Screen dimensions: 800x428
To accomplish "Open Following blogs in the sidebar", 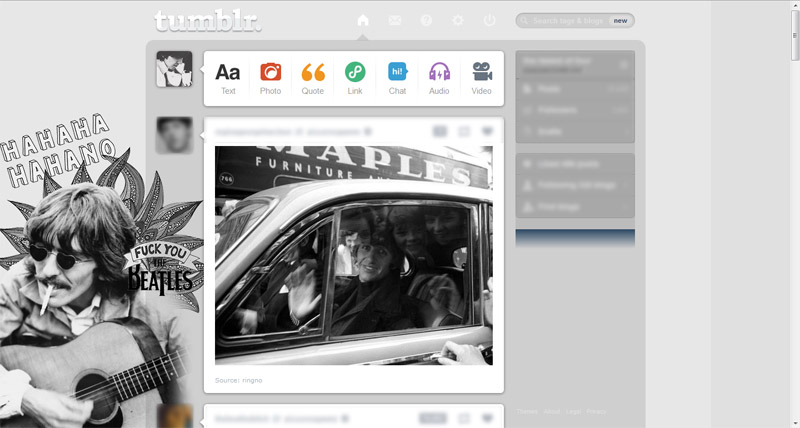I will pyautogui.click(x=575, y=186).
